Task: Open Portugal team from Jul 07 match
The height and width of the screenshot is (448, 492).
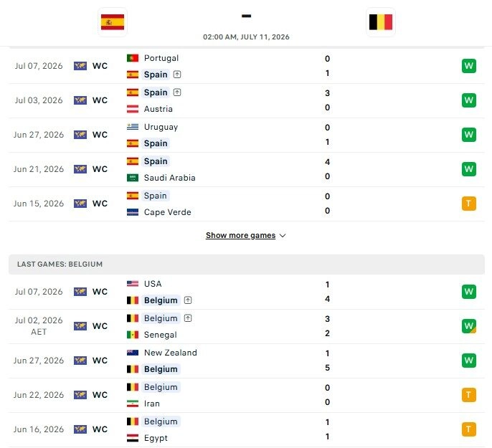Action: point(161,58)
